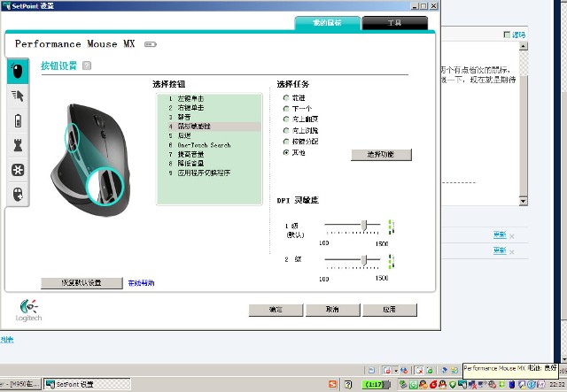
Task: Select button 8 降低音量 in the list
Action: 209,164
